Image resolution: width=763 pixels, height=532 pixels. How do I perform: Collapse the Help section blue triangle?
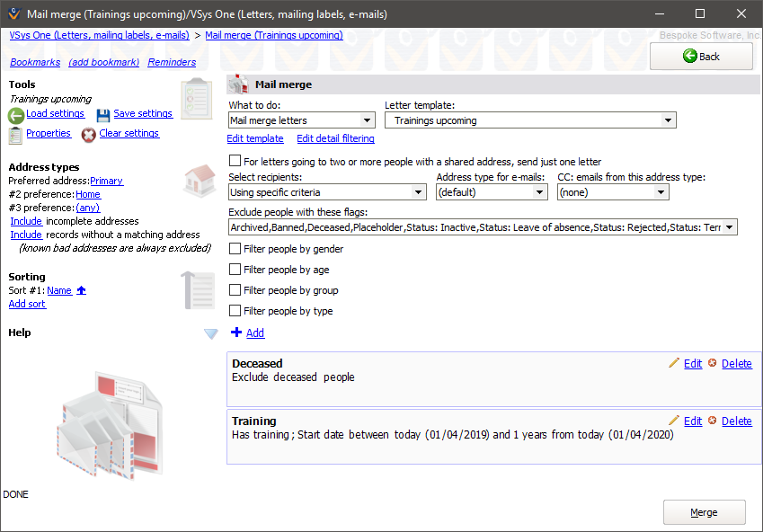210,332
